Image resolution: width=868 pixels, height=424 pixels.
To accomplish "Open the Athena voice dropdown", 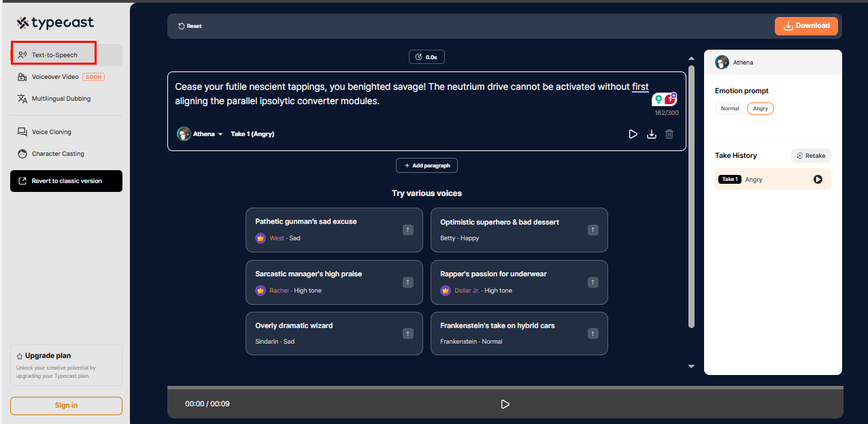I will pyautogui.click(x=200, y=134).
